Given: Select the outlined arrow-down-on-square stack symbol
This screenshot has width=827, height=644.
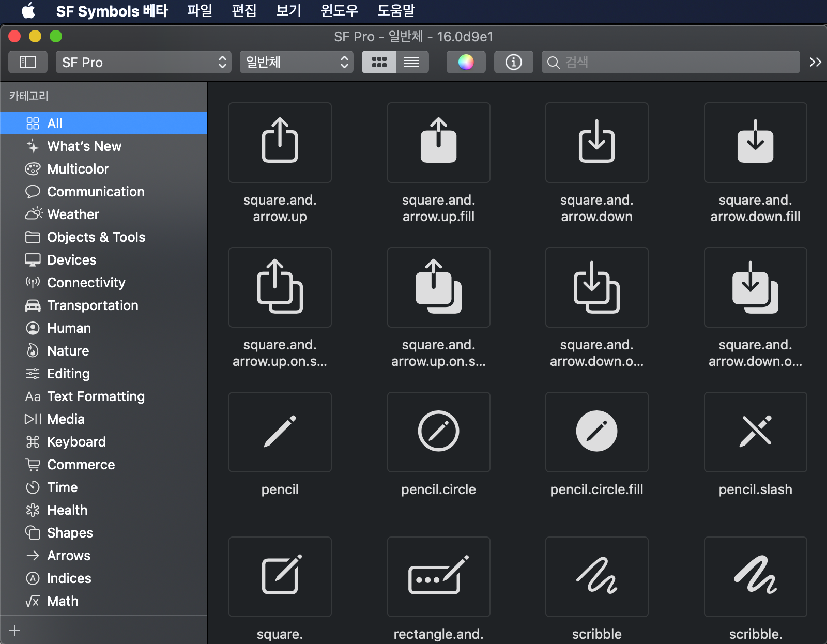Looking at the screenshot, I should tap(597, 287).
